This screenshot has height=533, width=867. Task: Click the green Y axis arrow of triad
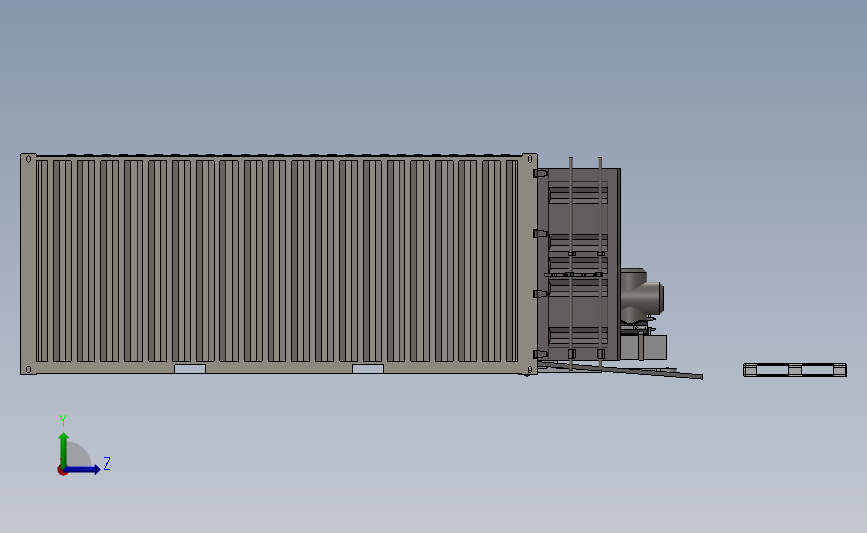[64, 449]
